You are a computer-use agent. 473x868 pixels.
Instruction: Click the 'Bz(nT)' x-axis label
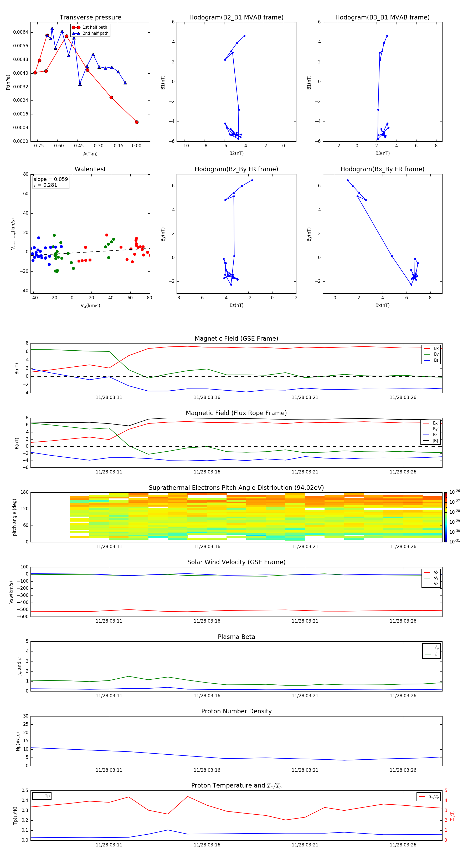coord(236,305)
